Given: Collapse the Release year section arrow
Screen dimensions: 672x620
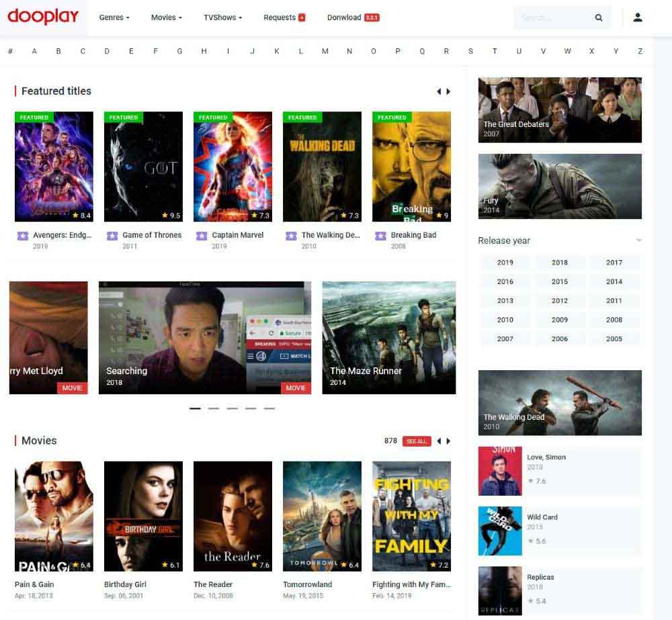Looking at the screenshot, I should (638, 240).
